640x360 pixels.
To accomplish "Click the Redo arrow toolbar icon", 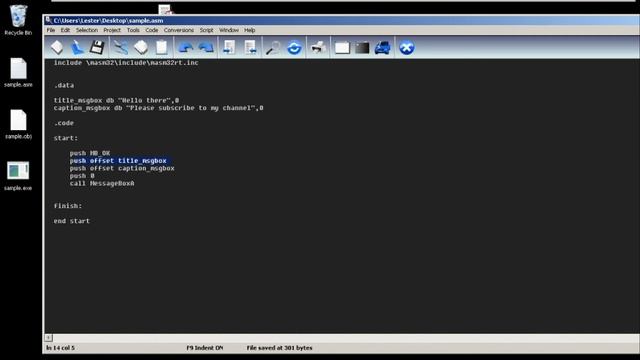I will tap(206, 48).
